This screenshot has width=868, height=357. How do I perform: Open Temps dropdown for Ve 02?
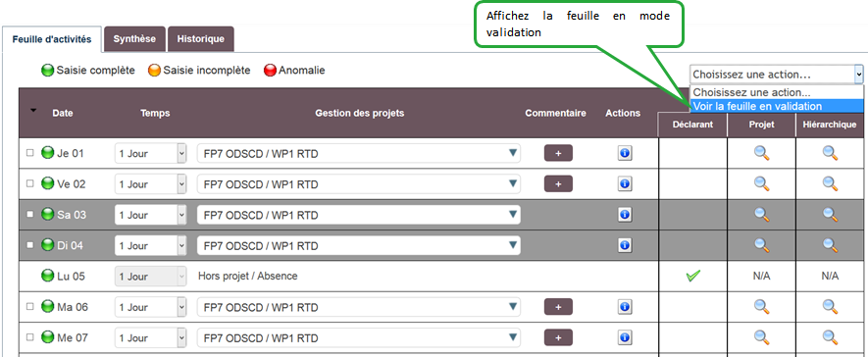[x=151, y=183]
